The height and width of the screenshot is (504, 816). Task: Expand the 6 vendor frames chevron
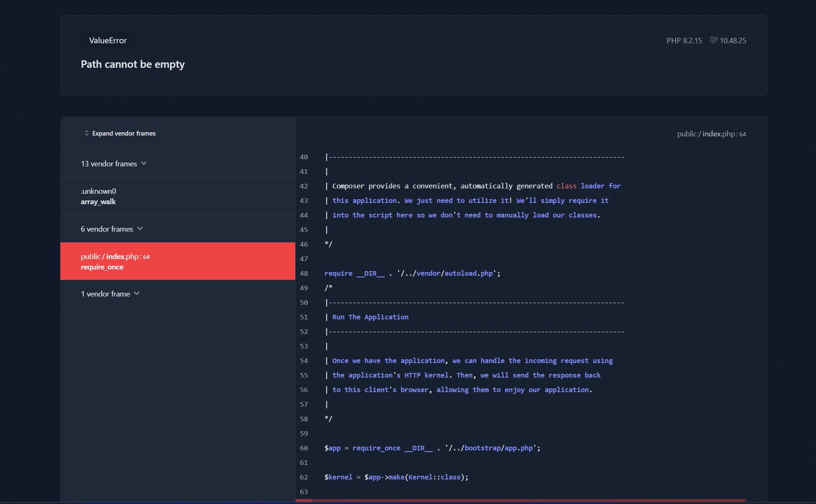(x=140, y=229)
